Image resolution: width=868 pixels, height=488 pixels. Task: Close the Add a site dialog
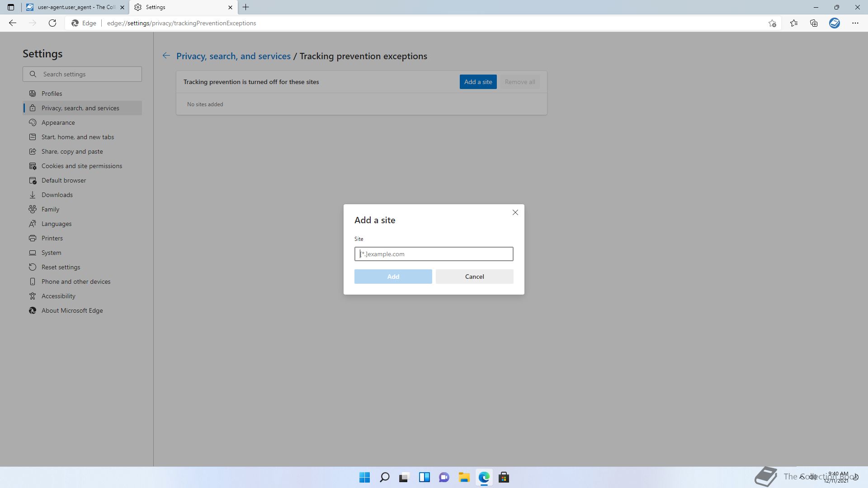[515, 212]
